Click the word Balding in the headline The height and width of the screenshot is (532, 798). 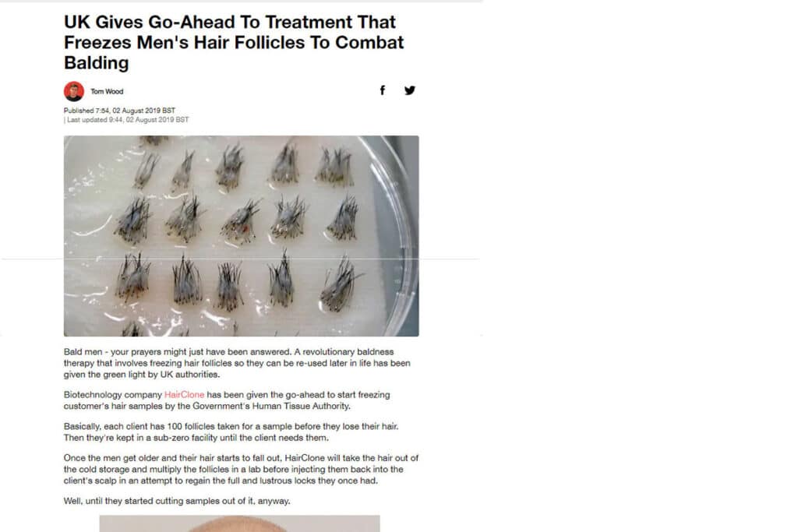[96, 63]
